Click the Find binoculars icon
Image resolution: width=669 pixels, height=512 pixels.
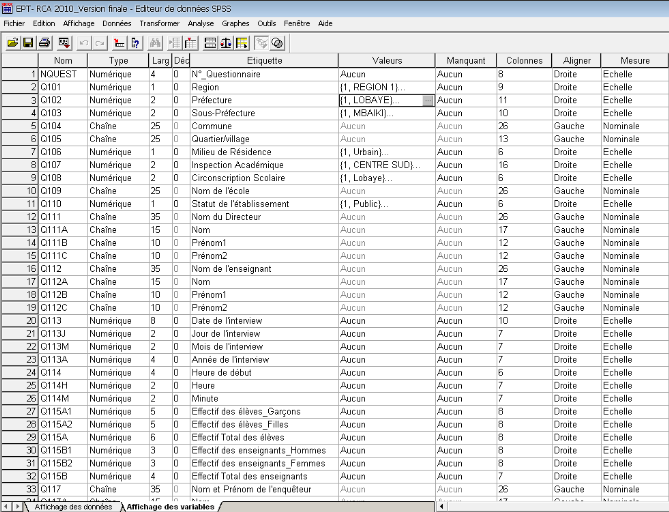click(x=155, y=43)
